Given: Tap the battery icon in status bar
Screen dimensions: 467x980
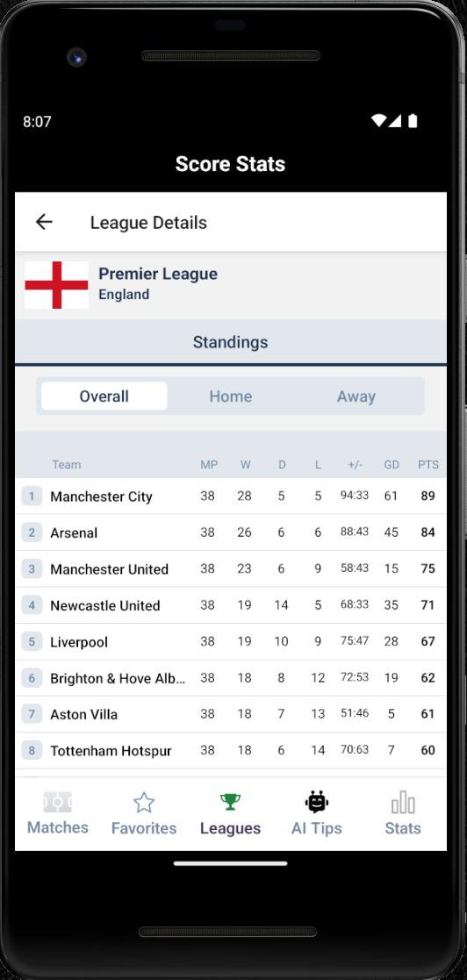Looking at the screenshot, I should (x=413, y=120).
